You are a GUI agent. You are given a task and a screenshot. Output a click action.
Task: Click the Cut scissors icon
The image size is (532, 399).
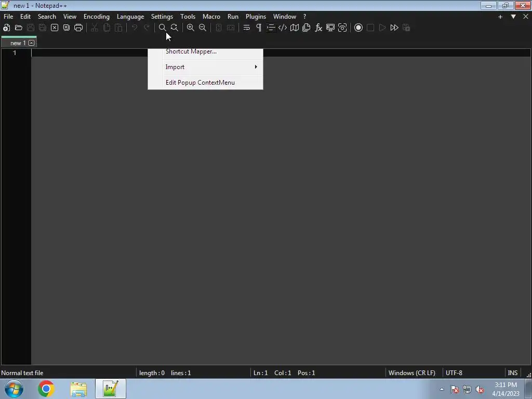coord(95,28)
